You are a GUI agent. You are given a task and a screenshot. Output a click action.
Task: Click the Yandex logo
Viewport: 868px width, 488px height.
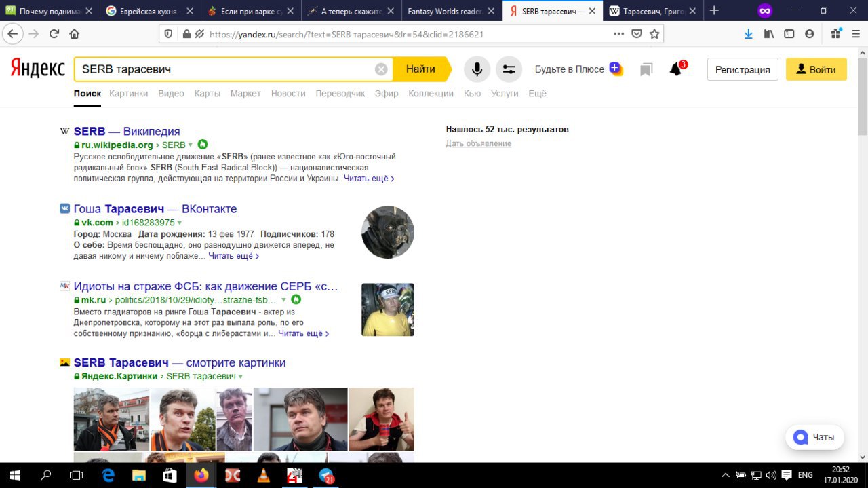pos(37,69)
